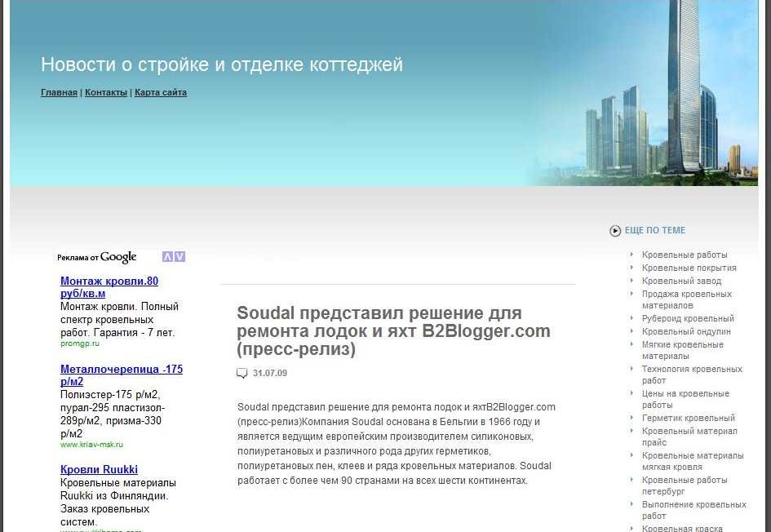Image resolution: width=771 pixels, height=532 pixels.
Task: Open the ad Монтаж кровли.80 руб/кв.м
Action: [x=109, y=287]
